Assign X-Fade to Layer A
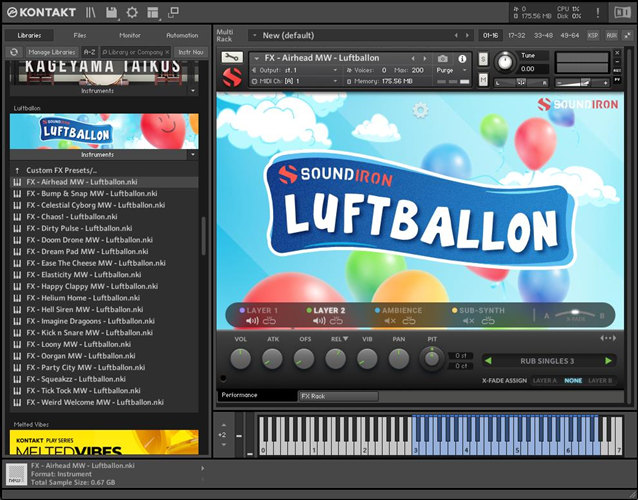Image resolution: width=638 pixels, height=500 pixels. (544, 381)
